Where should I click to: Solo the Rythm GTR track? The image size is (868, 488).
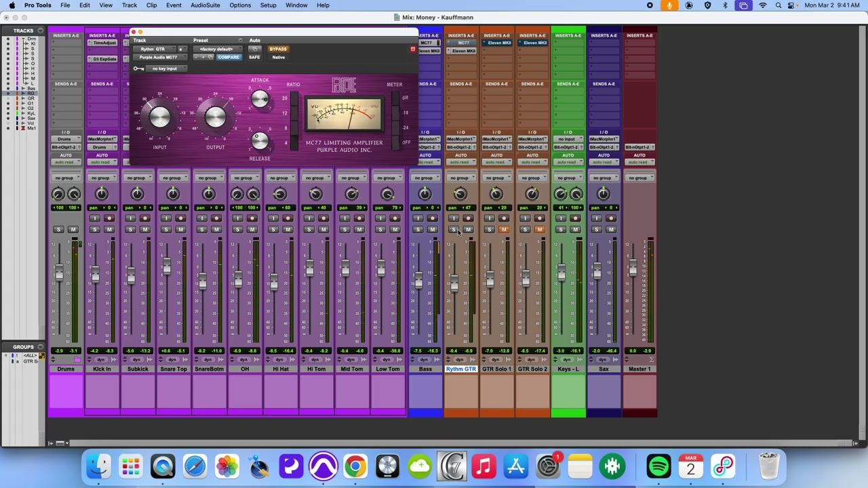(x=454, y=229)
